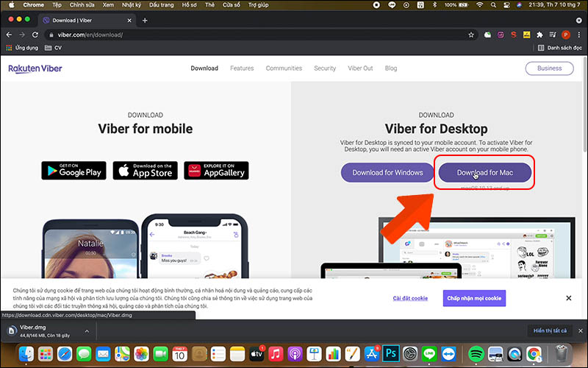The image size is (588, 368).
Task: Click Hiển thị tất cả downloads button
Action: click(x=550, y=330)
